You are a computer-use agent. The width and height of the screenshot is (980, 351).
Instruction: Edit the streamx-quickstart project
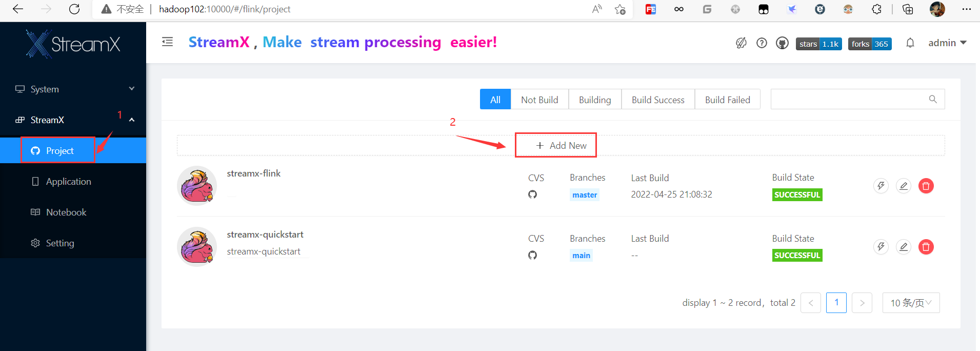point(903,247)
